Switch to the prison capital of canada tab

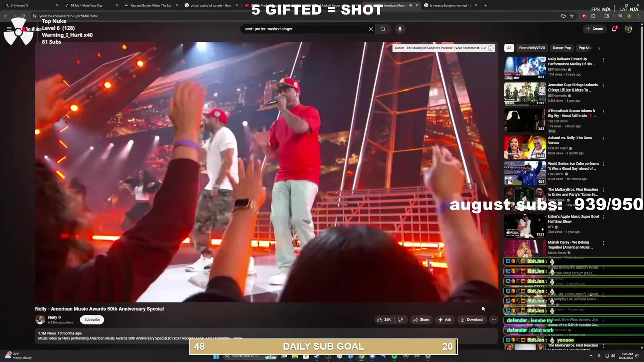[210, 5]
